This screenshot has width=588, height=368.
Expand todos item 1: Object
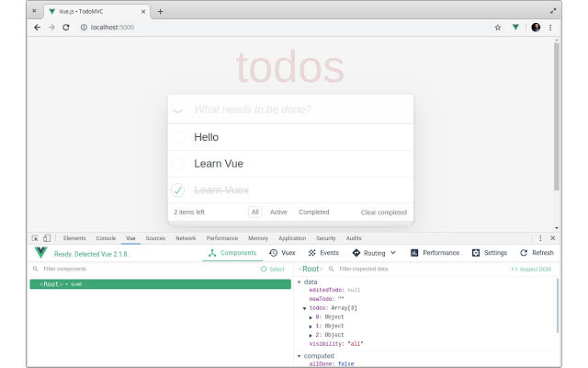pos(311,327)
